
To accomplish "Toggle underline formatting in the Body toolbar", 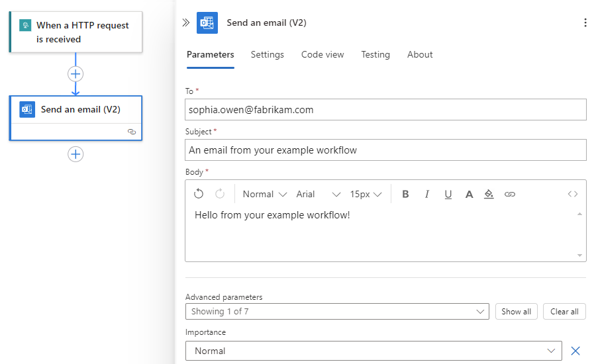I will point(448,194).
